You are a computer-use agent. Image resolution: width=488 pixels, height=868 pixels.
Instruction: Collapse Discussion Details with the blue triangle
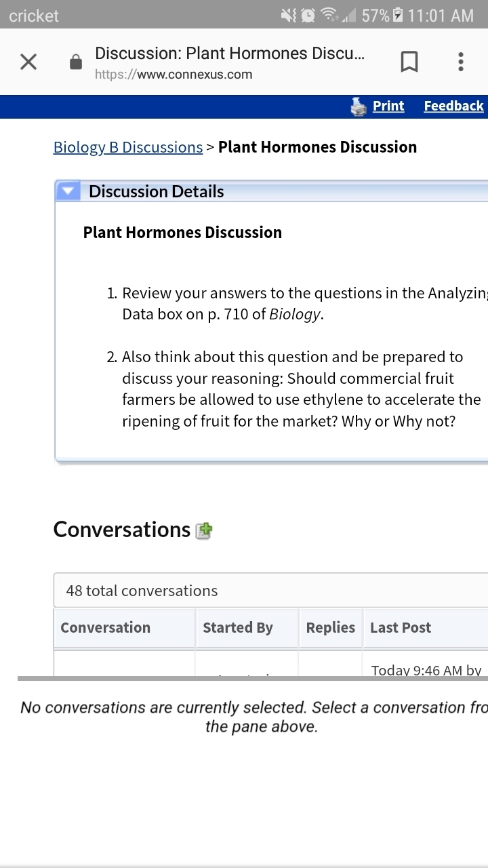(x=66, y=191)
